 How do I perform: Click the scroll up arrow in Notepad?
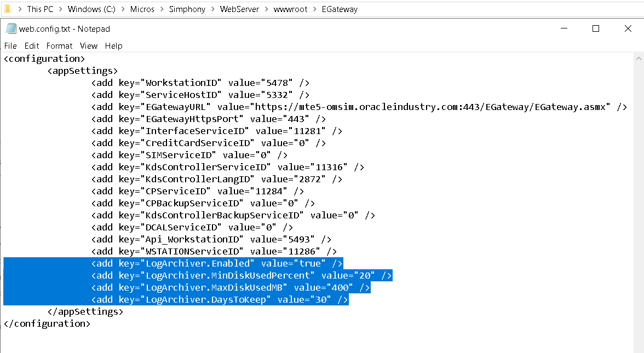(639, 58)
